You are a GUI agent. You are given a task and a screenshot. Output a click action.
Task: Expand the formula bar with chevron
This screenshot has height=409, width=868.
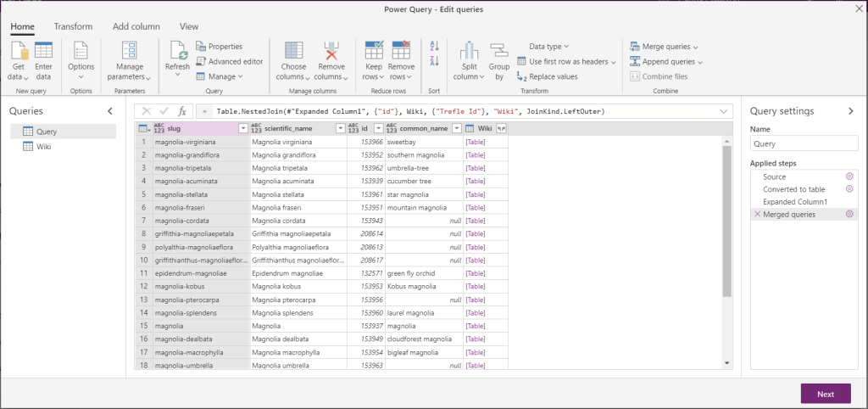724,111
